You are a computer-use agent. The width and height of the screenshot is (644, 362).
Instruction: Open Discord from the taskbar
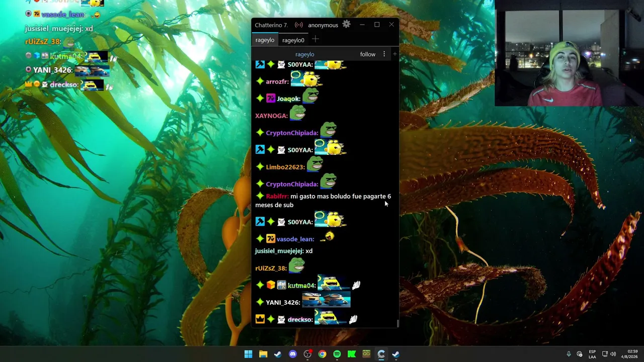293,354
